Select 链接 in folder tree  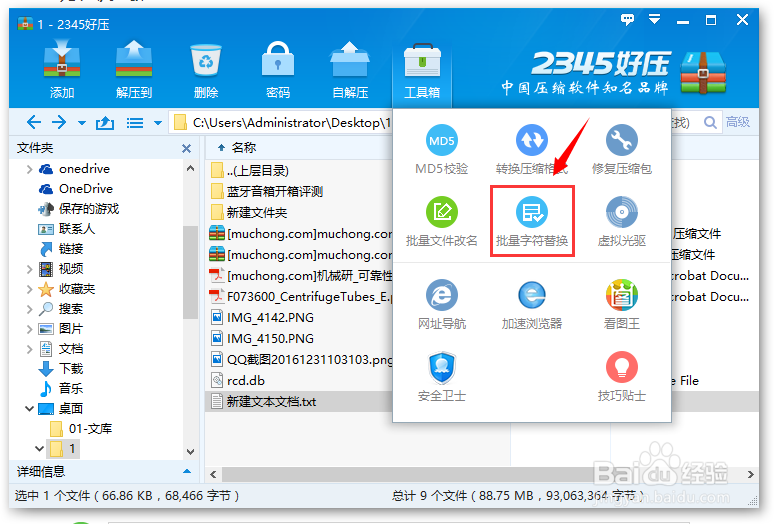click(71, 249)
